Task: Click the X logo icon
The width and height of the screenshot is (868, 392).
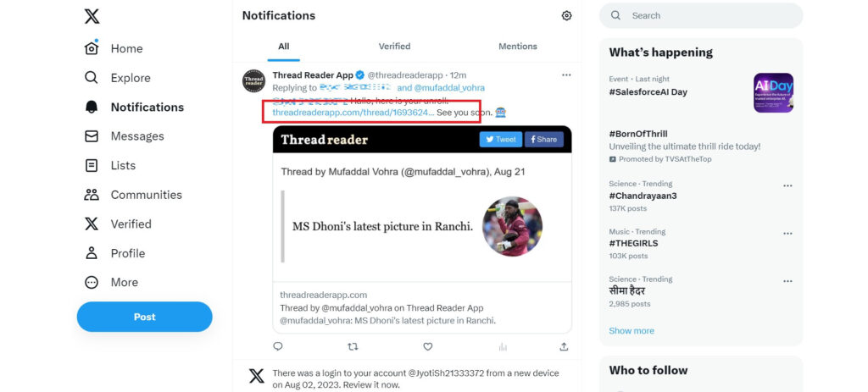Action: (x=92, y=16)
